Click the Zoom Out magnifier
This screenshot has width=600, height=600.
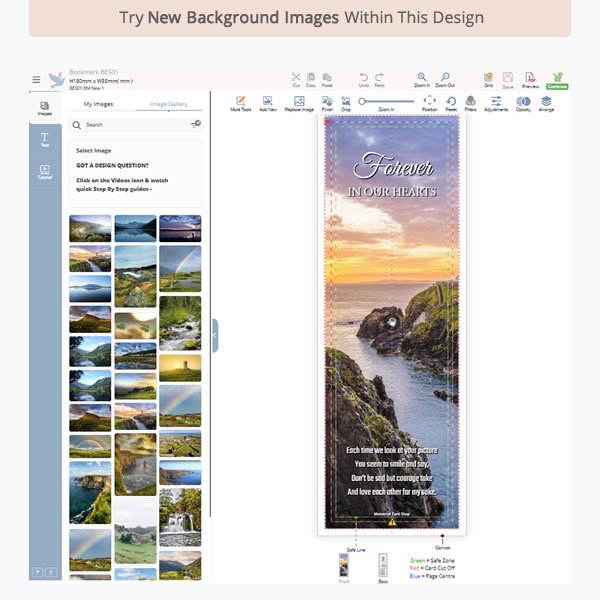[x=445, y=78]
